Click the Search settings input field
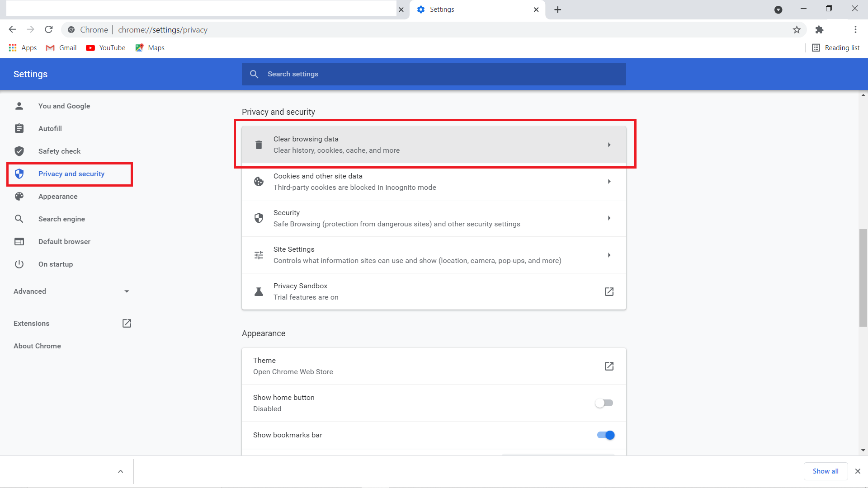This screenshot has height=488, width=868. tap(434, 74)
